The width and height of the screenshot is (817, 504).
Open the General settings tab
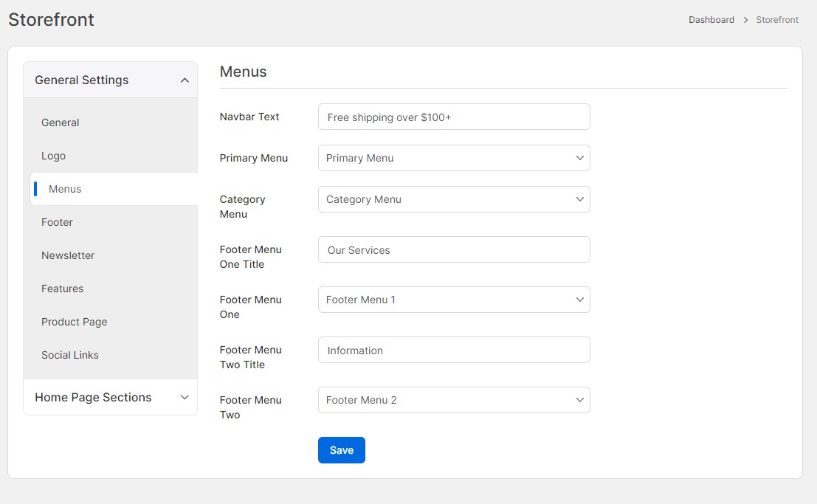click(61, 122)
